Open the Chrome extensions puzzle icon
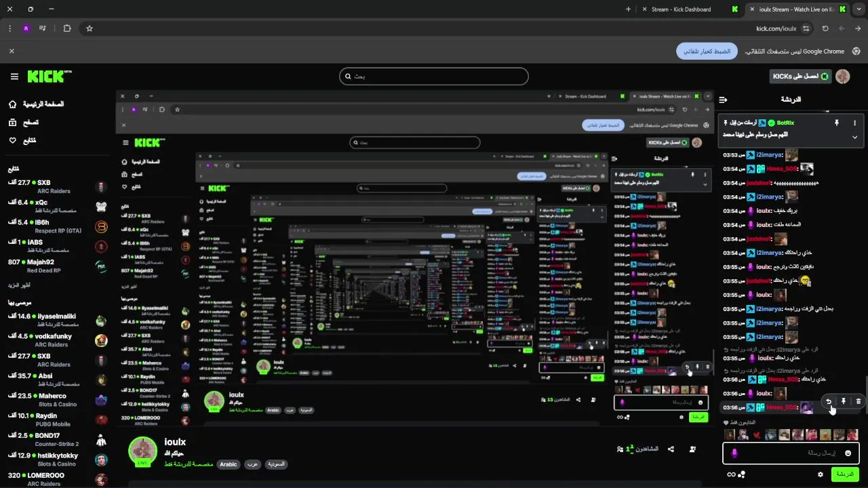 66,28
